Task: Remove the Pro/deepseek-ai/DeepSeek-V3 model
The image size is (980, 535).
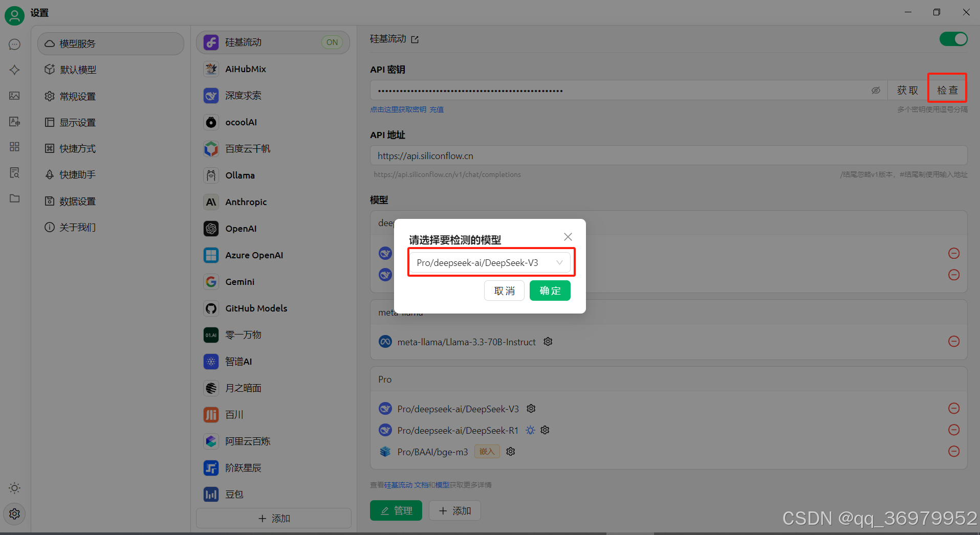Action: coord(954,408)
